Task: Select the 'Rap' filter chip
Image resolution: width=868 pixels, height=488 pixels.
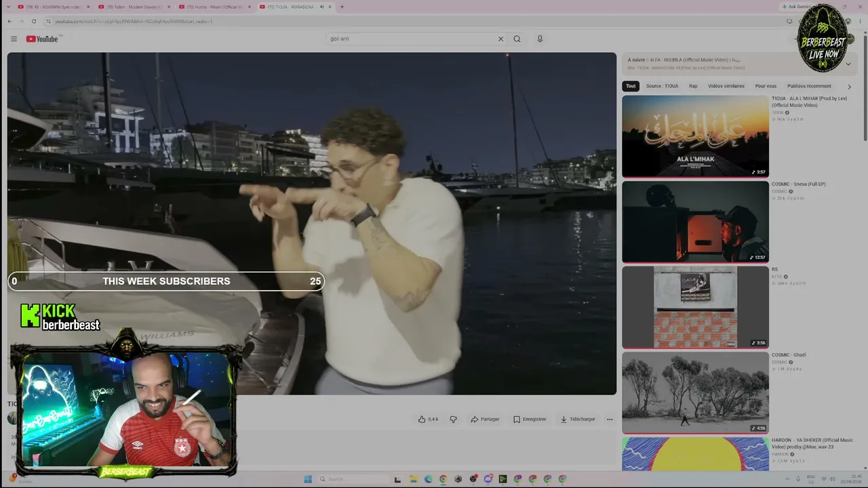Action: pos(693,86)
